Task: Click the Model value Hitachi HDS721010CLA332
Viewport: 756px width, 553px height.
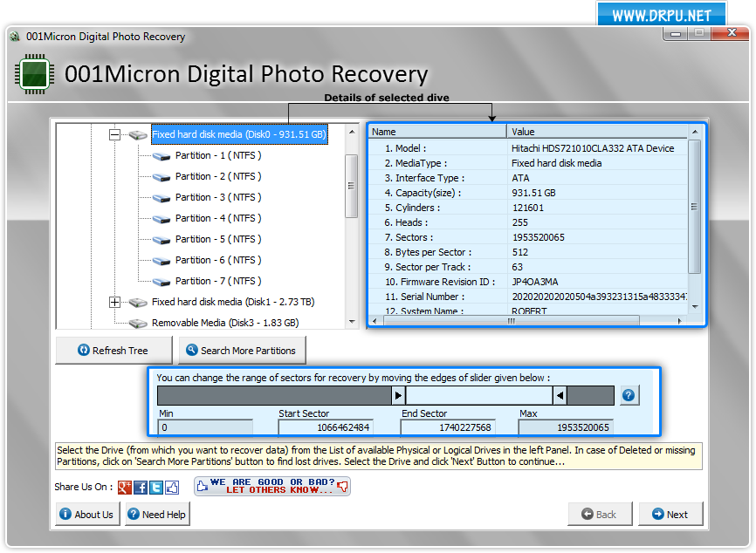Action: pos(593,148)
